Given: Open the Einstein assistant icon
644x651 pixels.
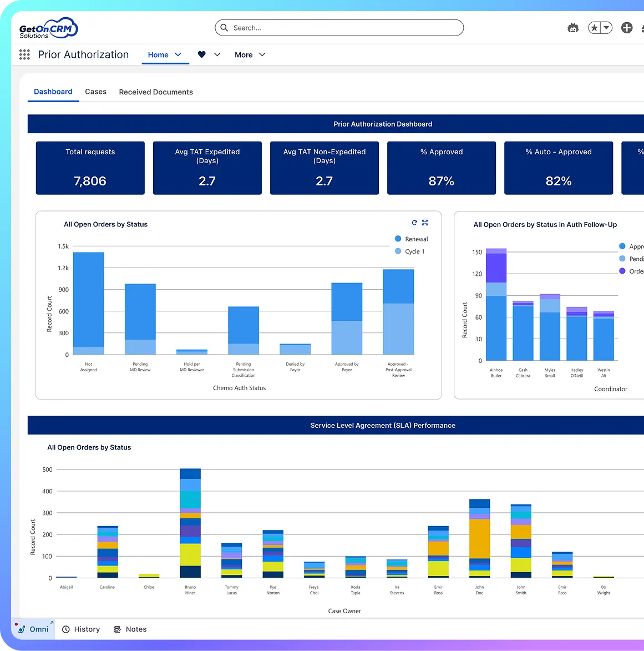Looking at the screenshot, I should pos(573,27).
